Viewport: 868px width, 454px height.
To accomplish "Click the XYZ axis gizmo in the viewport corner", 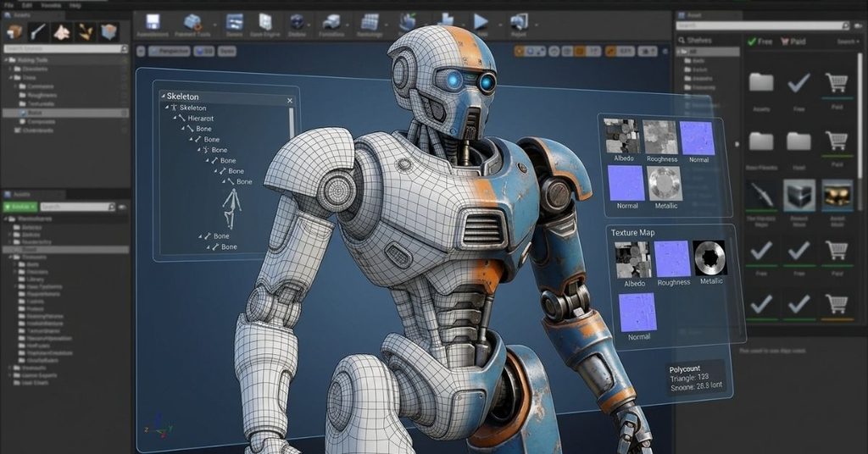I will pyautogui.click(x=159, y=424).
